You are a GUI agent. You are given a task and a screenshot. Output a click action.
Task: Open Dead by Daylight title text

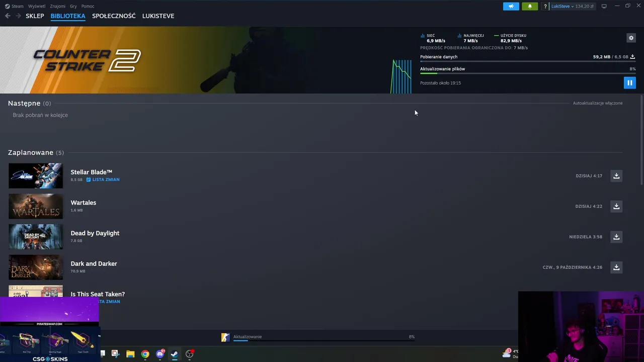(x=95, y=233)
